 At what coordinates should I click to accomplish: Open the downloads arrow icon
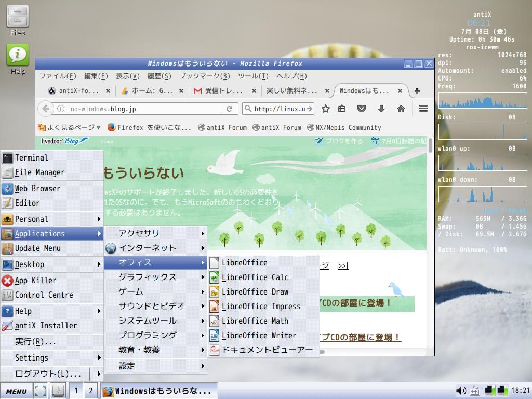(381, 109)
